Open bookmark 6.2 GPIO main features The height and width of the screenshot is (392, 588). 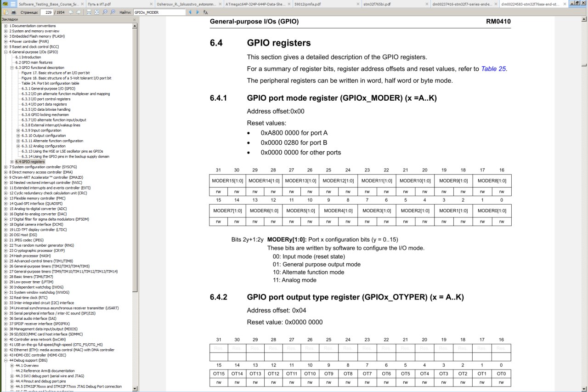(34, 62)
